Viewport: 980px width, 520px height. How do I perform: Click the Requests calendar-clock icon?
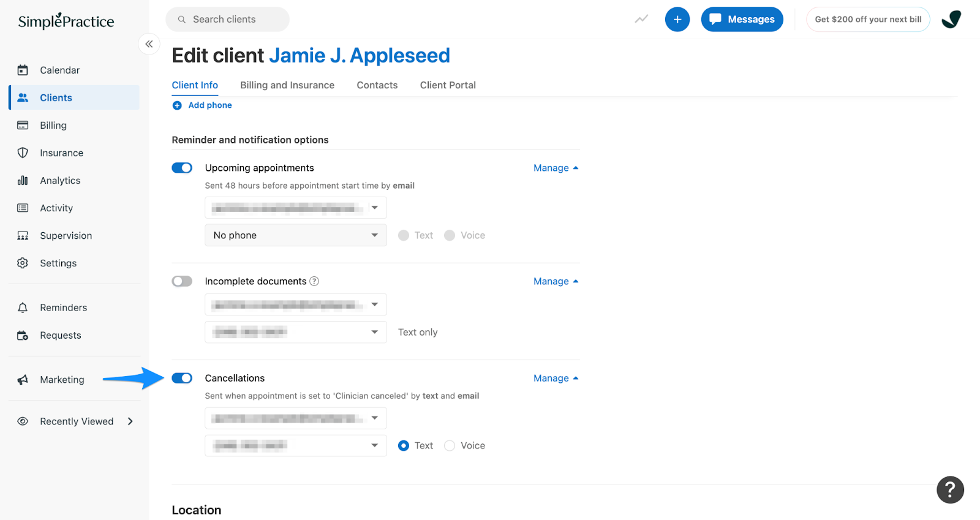[x=23, y=335]
